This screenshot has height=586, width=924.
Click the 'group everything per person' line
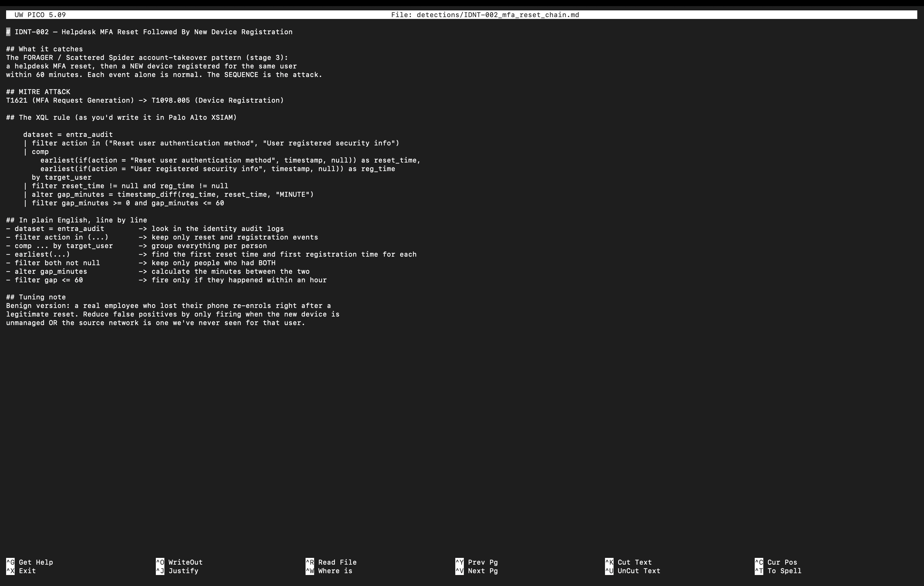coord(137,246)
